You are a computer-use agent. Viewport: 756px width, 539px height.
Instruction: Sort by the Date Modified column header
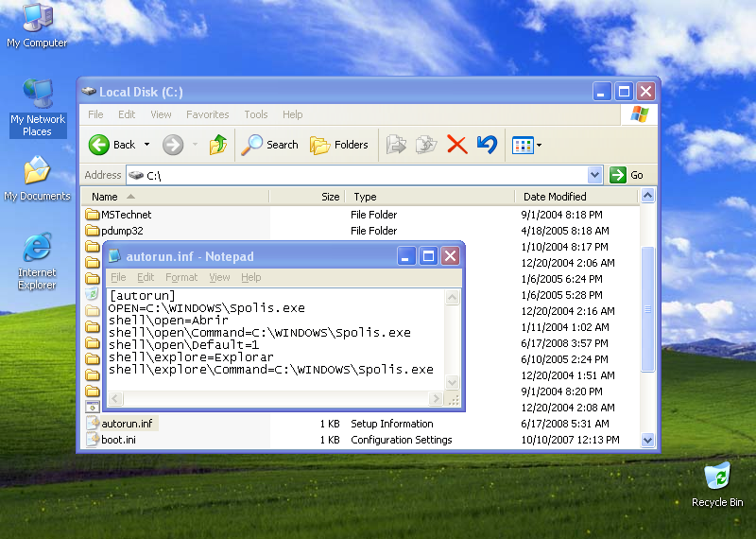click(x=576, y=197)
